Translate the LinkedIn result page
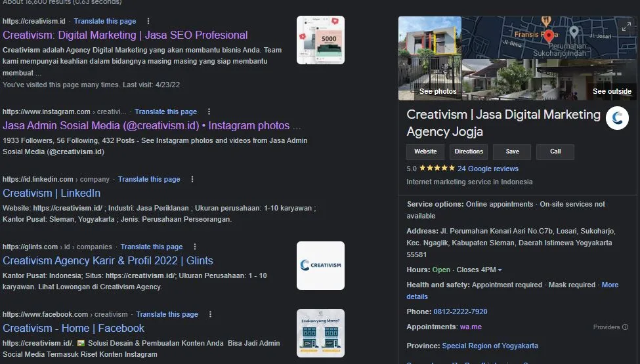Viewport: 640px width, 364px height. 149,179
